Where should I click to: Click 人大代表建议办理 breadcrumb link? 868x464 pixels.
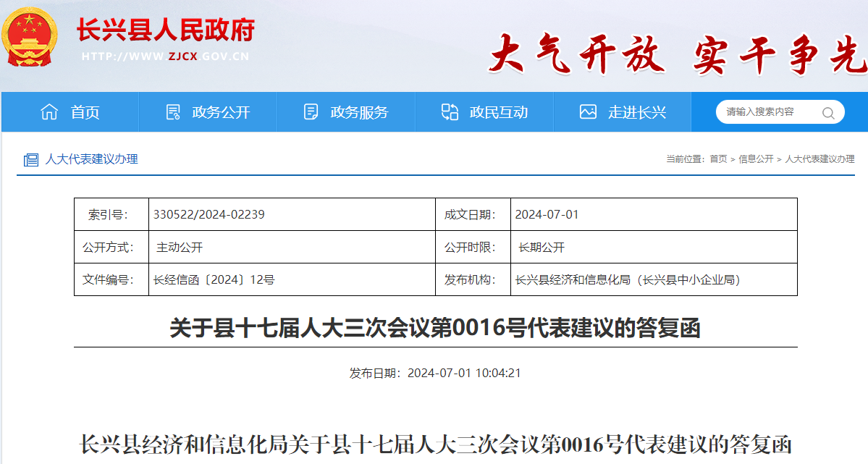point(819,159)
